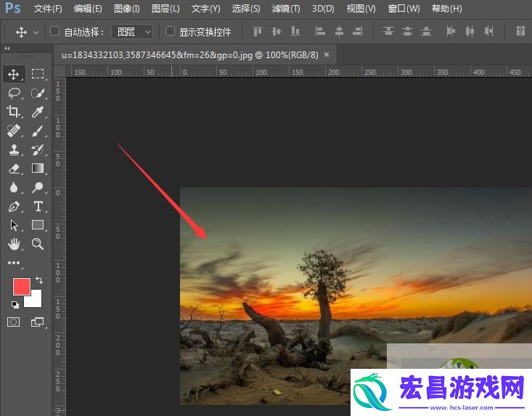This screenshot has width=532, height=416.
Task: Align horizontal centers of layers
Action: 339,31
